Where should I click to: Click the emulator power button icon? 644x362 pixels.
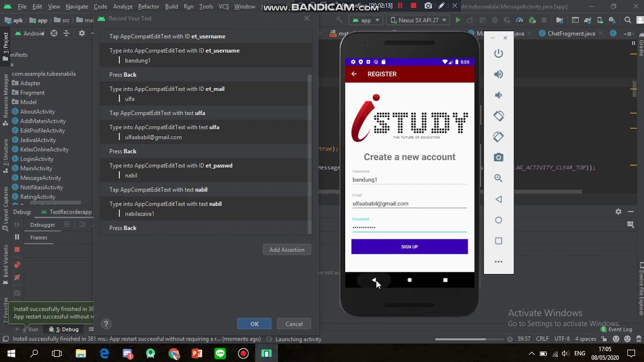point(499,53)
